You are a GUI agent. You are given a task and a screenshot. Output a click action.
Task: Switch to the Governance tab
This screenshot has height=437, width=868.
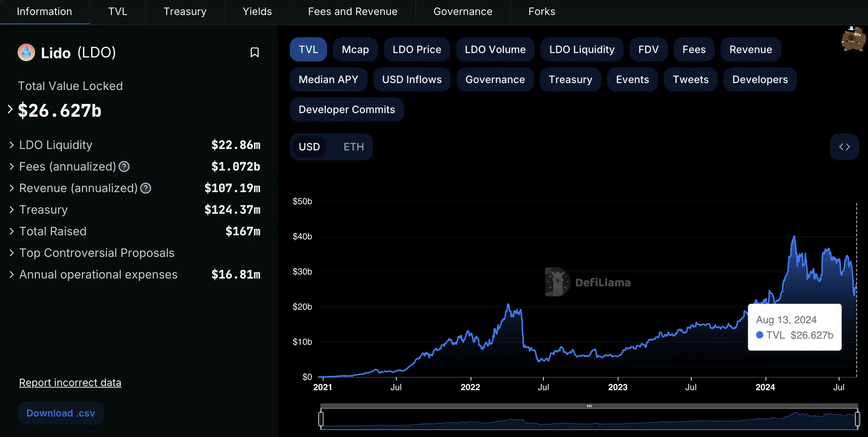[463, 12]
